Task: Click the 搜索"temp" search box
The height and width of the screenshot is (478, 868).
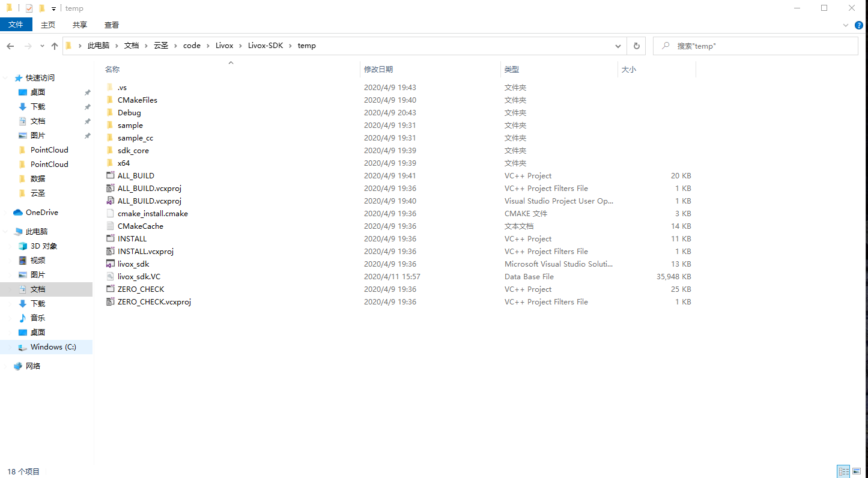Action: pos(756,46)
